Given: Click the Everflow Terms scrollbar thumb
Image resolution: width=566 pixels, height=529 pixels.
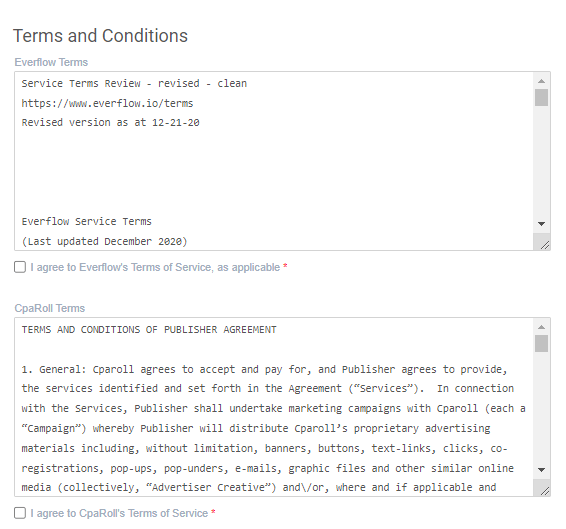Looking at the screenshot, I should [541, 97].
